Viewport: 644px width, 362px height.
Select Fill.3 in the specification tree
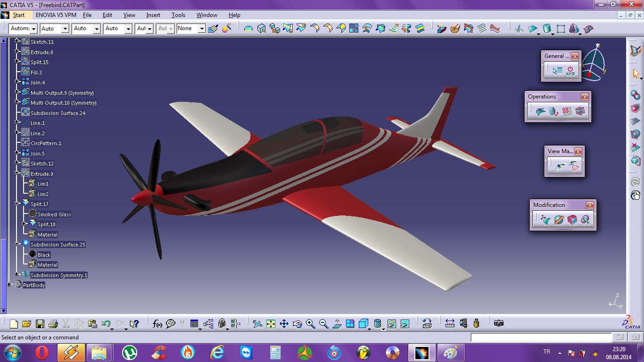coord(36,73)
